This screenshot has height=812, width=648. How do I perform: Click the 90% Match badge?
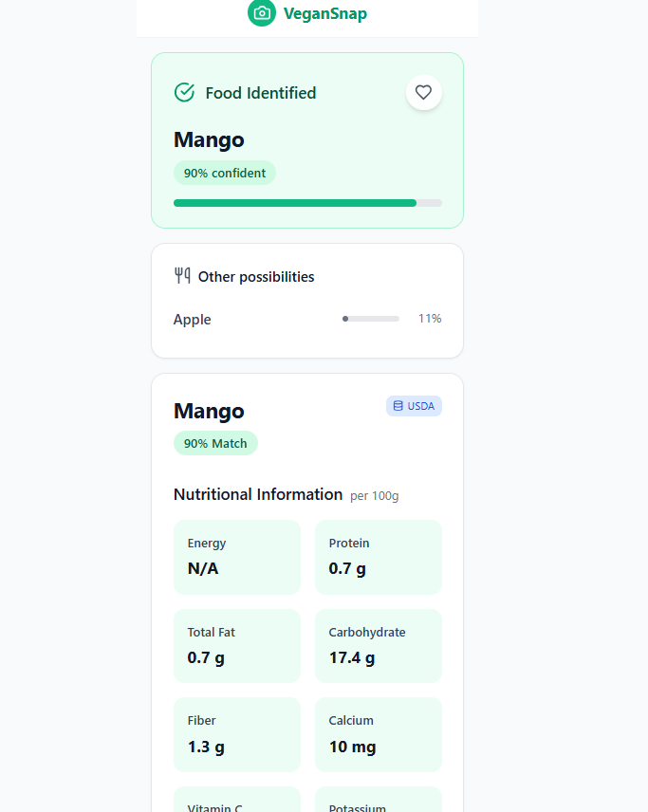coord(215,443)
